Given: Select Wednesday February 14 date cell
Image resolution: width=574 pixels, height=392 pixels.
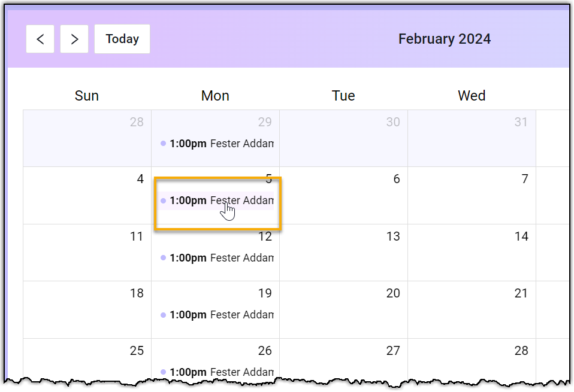Looking at the screenshot, I should pyautogui.click(x=472, y=253).
